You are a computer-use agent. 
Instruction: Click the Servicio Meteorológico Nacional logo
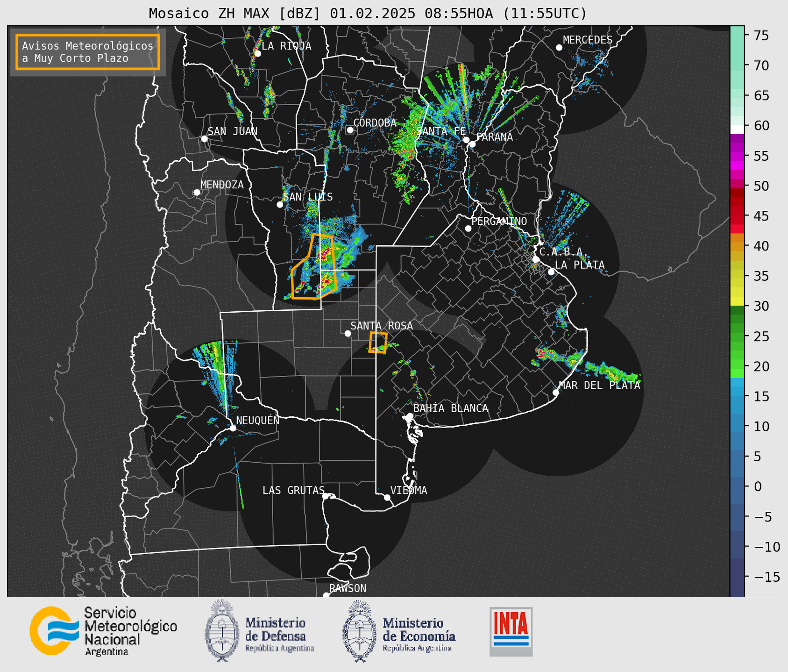point(54,631)
